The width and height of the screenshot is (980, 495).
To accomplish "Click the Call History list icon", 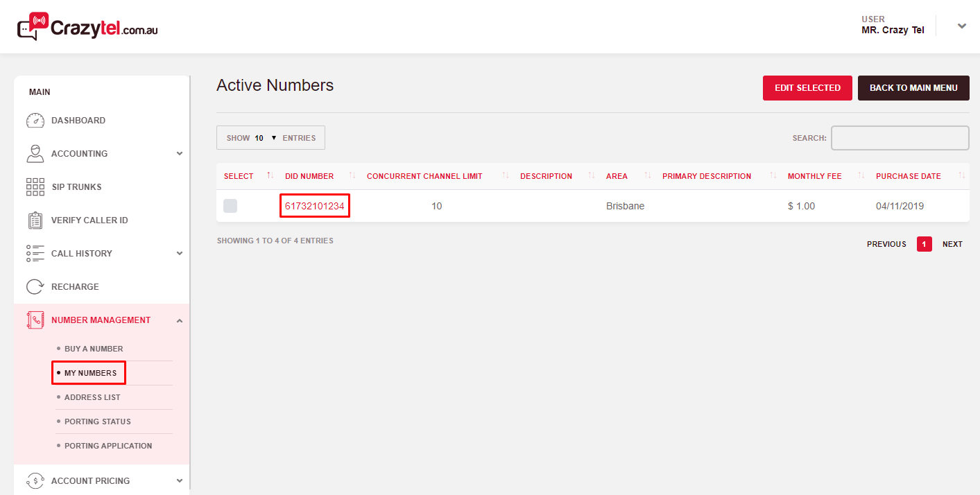I will pyautogui.click(x=35, y=254).
